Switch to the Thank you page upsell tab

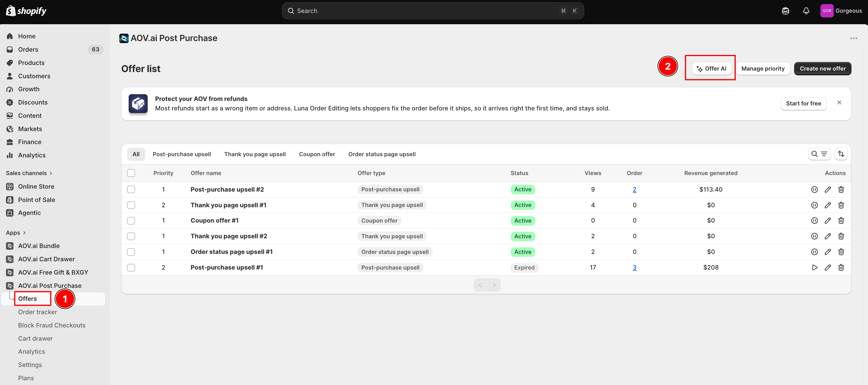(255, 154)
